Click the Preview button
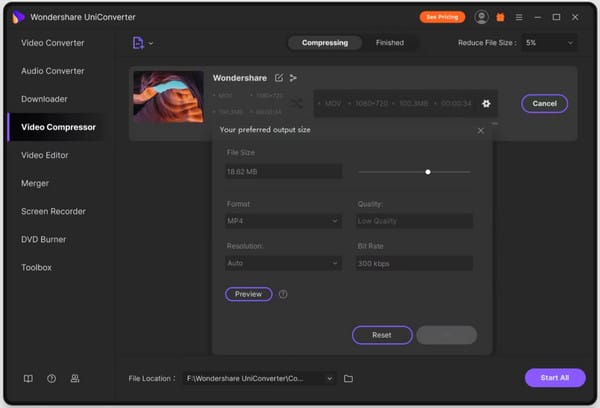The width and height of the screenshot is (600, 408). click(x=248, y=294)
